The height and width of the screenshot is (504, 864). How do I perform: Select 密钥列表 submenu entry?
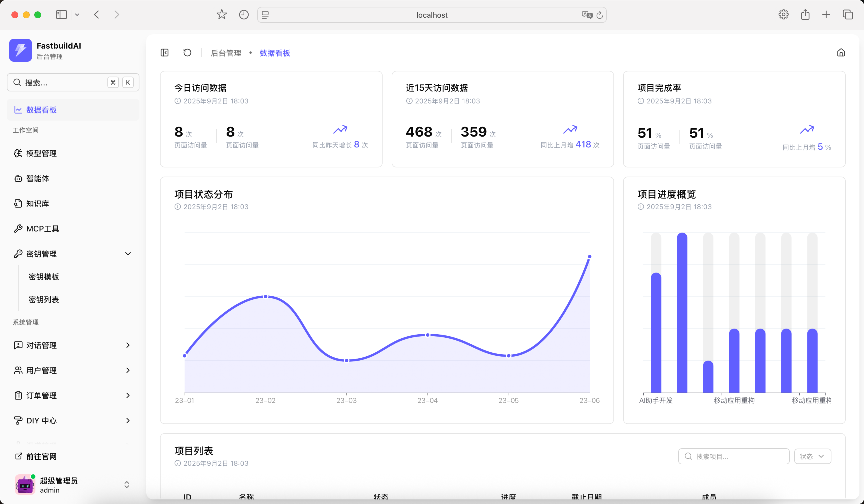tap(44, 300)
